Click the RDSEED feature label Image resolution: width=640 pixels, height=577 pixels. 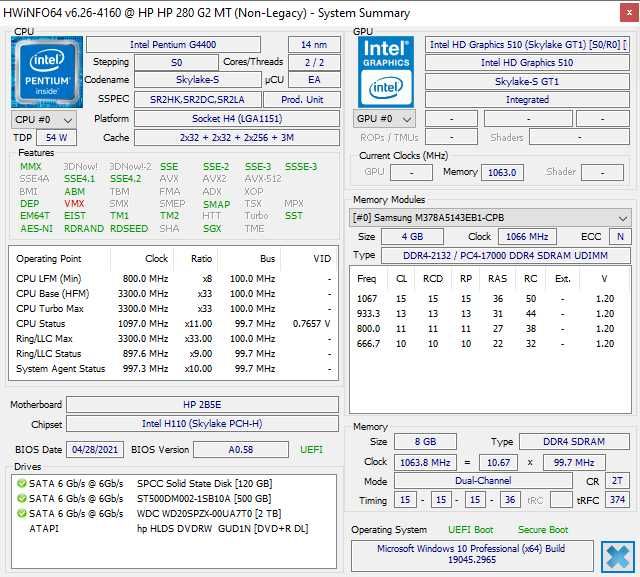[129, 229]
